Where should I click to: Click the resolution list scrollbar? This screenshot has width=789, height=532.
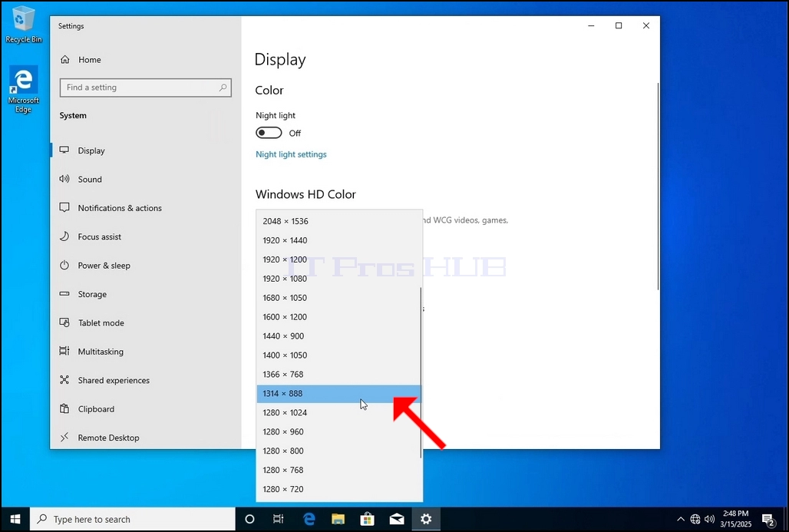pos(421,373)
